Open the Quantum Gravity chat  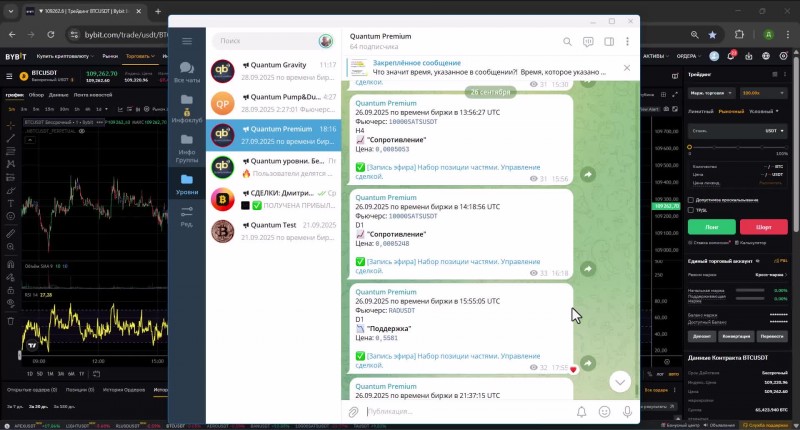(x=273, y=71)
